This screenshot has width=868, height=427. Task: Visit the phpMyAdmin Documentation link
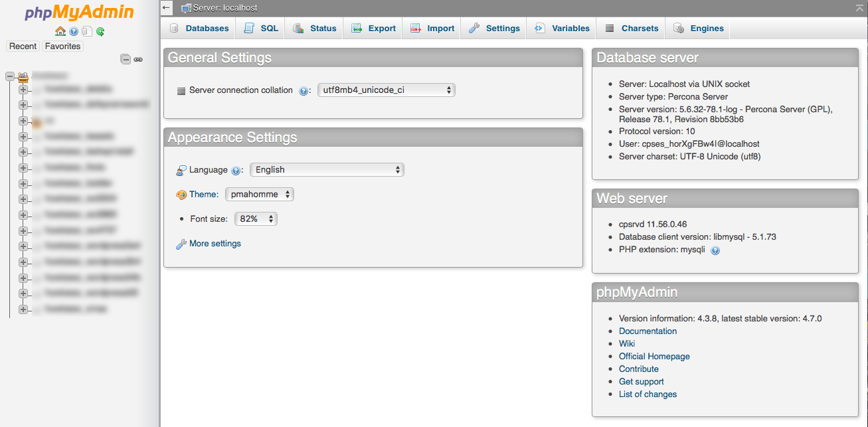(648, 331)
